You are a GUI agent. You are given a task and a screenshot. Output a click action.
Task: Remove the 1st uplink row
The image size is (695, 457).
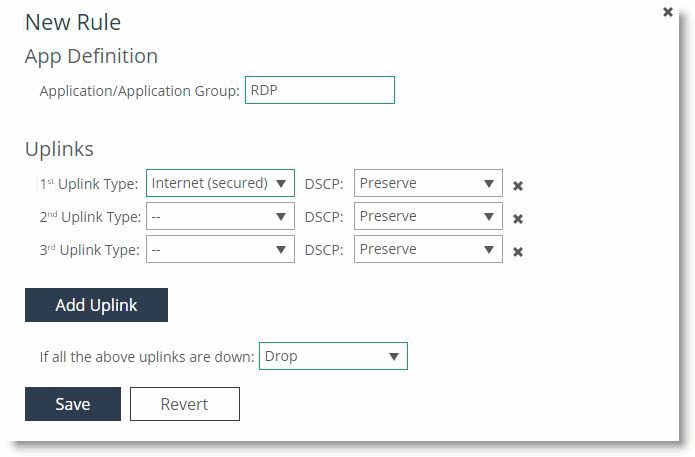point(518,185)
